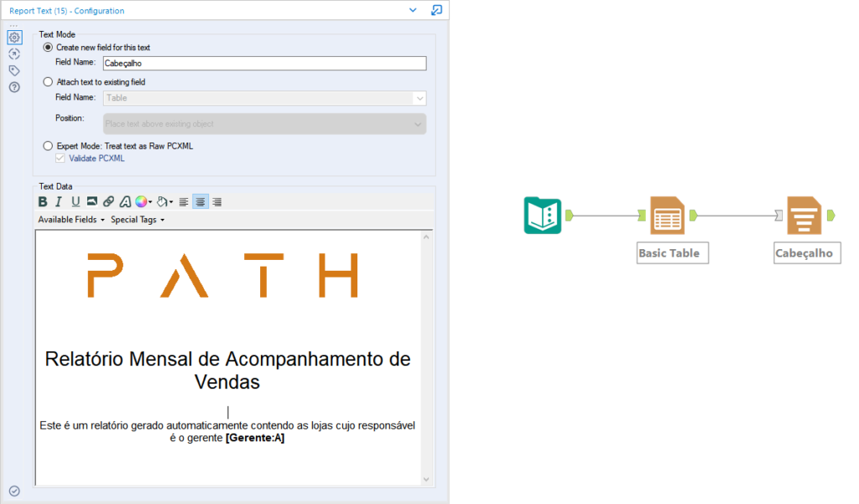Click the Input Data tool's output anchor

click(570, 216)
